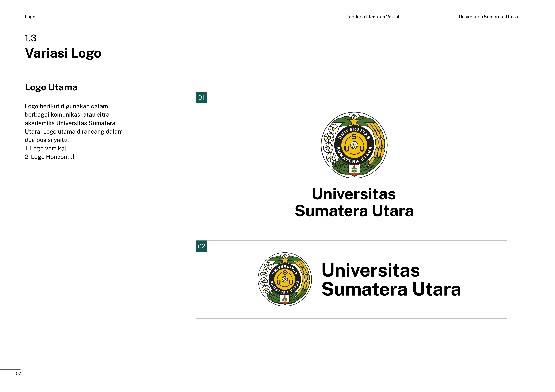Click the green 02 label badge
555x392 pixels.
(x=201, y=246)
